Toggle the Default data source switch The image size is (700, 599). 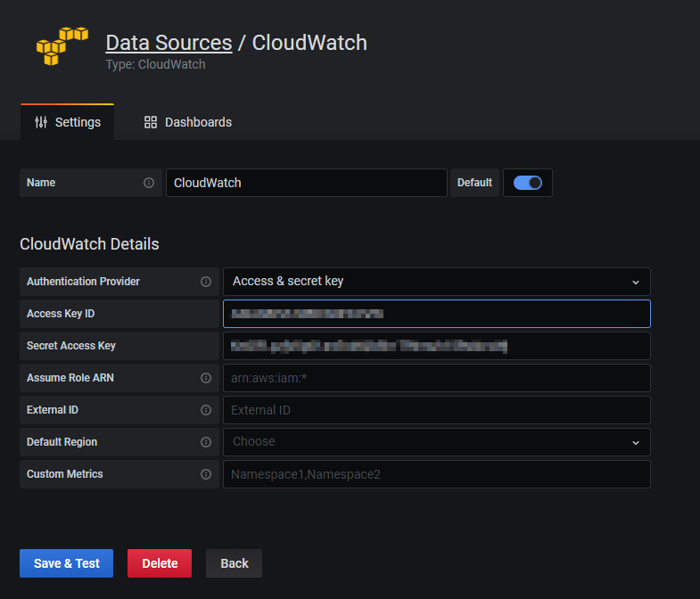(528, 183)
